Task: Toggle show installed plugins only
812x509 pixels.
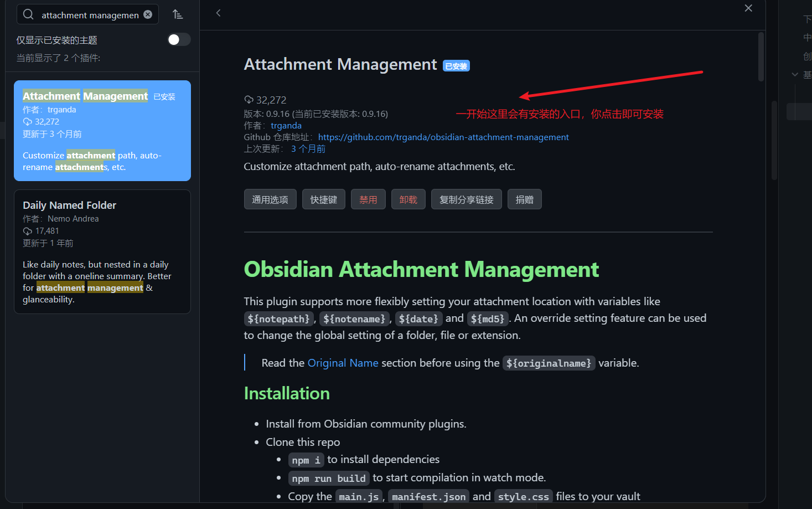Action: pos(179,39)
